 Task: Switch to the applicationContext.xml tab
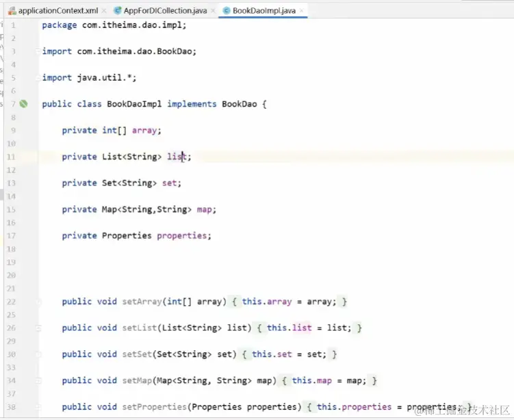58,10
